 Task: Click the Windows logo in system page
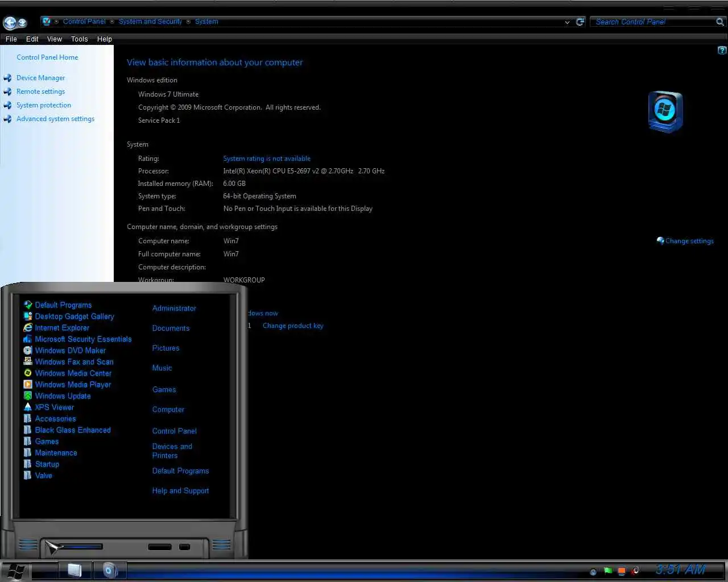[665, 111]
